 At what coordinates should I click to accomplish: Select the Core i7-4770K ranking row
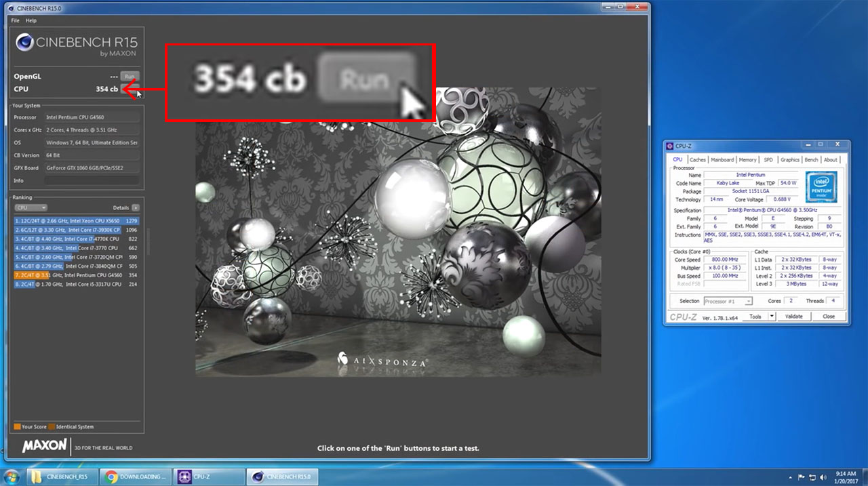pyautogui.click(x=77, y=239)
